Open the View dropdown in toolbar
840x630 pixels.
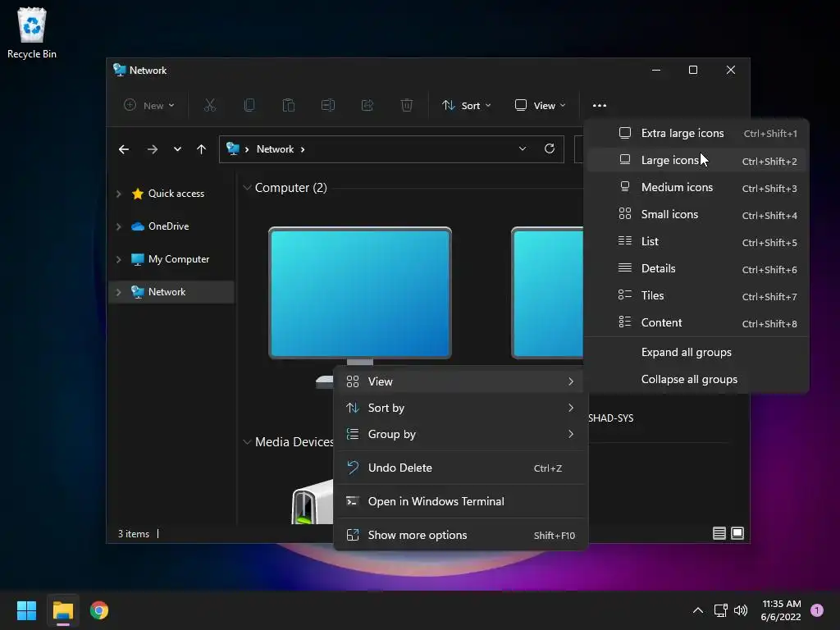[540, 106]
